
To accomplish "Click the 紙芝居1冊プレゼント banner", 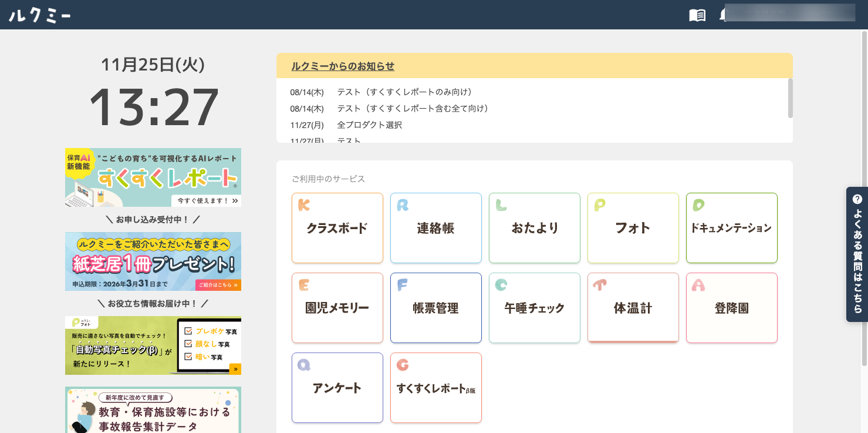I will [x=153, y=261].
